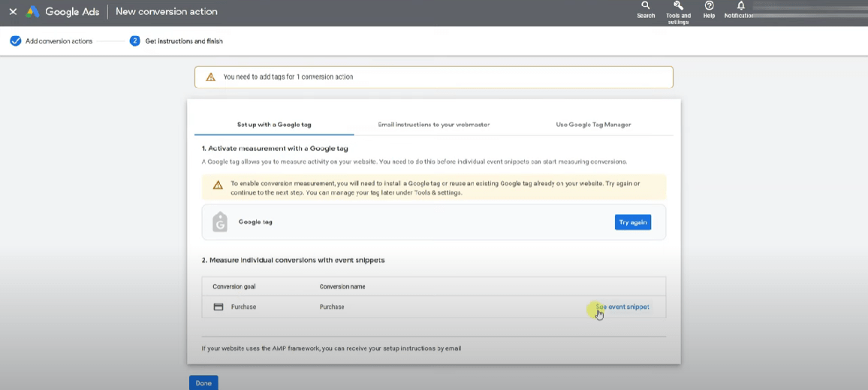868x390 pixels.
Task: Switch to 'Email instructions to your webmaster' tab
Action: (x=434, y=125)
